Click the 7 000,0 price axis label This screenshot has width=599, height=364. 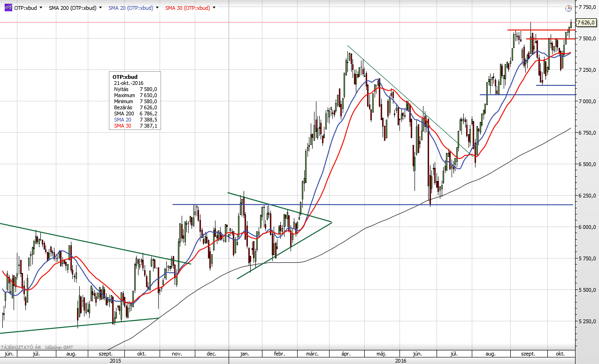587,101
